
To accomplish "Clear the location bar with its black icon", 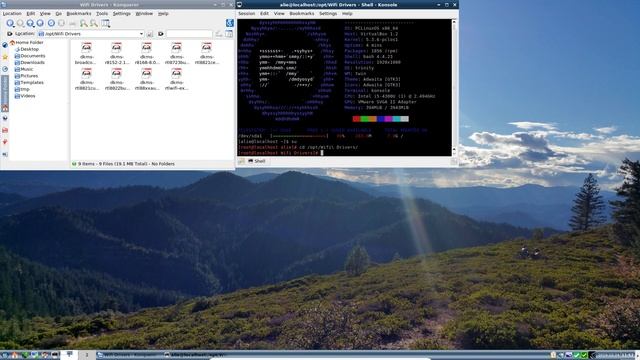I will pyautogui.click(x=10, y=34).
